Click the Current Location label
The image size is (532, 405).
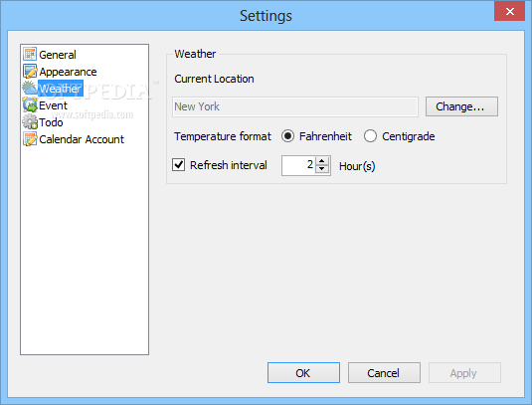coord(214,79)
